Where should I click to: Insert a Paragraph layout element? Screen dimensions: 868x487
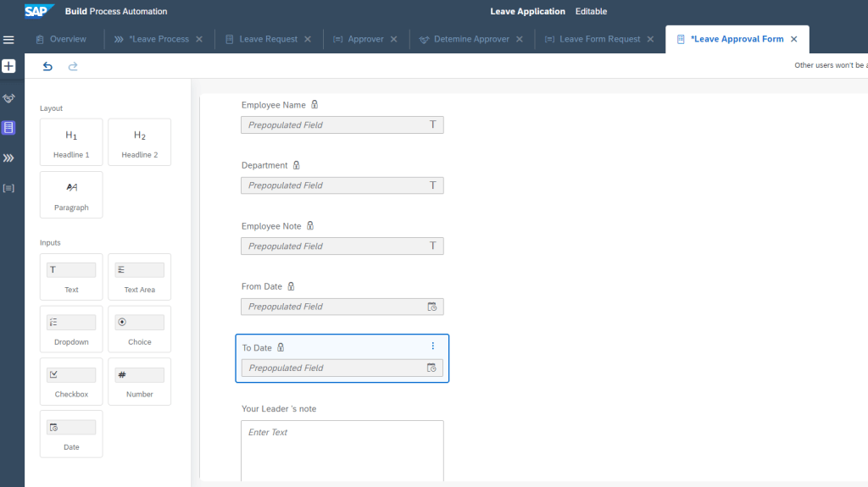pos(71,195)
